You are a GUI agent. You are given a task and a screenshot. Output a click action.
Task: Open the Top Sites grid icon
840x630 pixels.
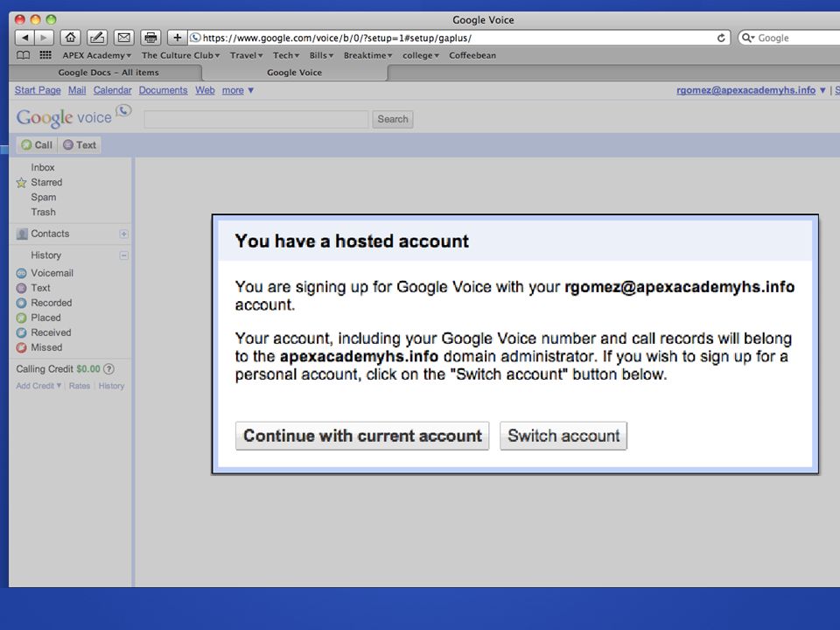45,55
